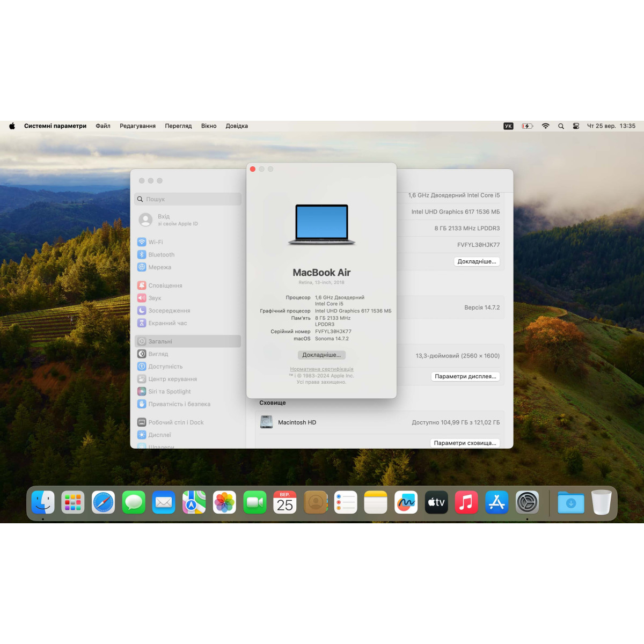Click the date and time in the menu bar
This screenshot has width=644, height=644.
point(611,126)
